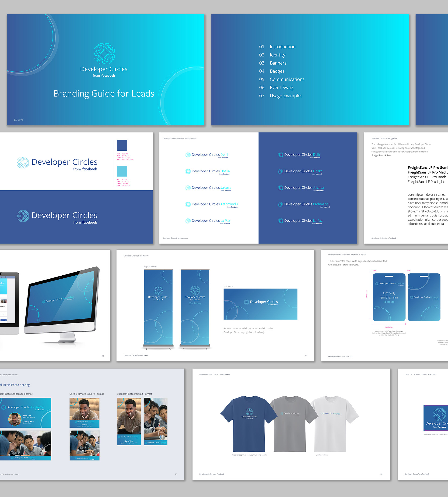Click the 'Laminated Badges with Lanyard' header
Screen dimensions: 448x497
pos(347,254)
